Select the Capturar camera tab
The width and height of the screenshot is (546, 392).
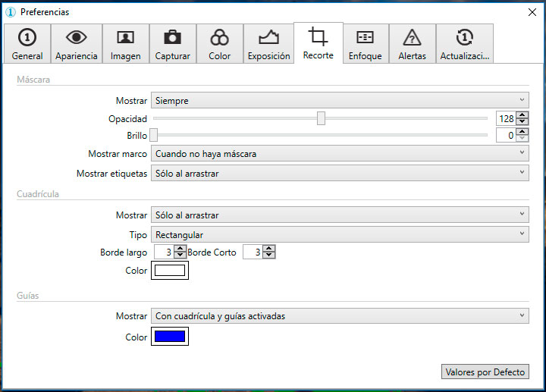[172, 44]
